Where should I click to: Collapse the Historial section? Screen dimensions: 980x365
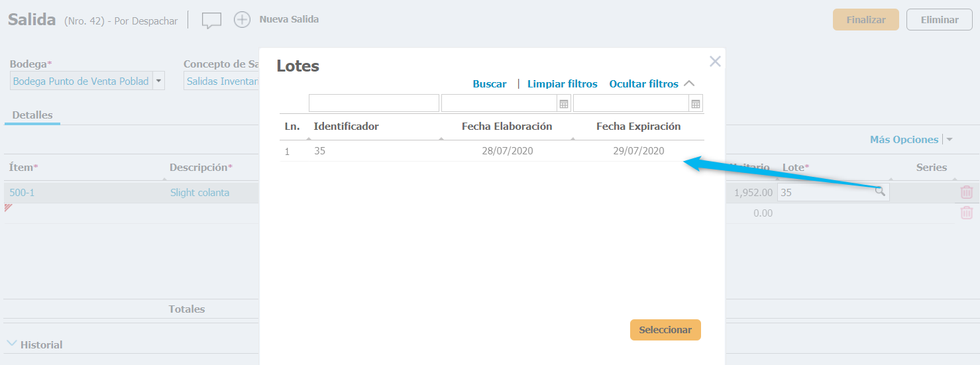pyautogui.click(x=12, y=344)
